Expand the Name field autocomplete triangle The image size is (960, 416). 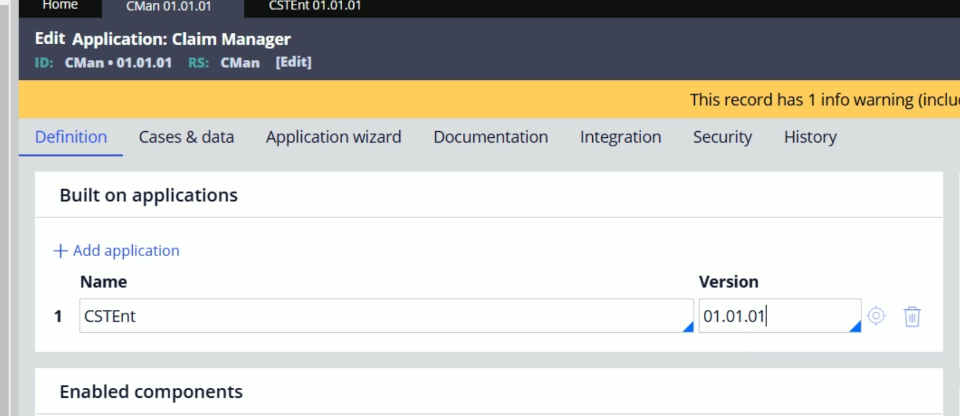tap(688, 327)
